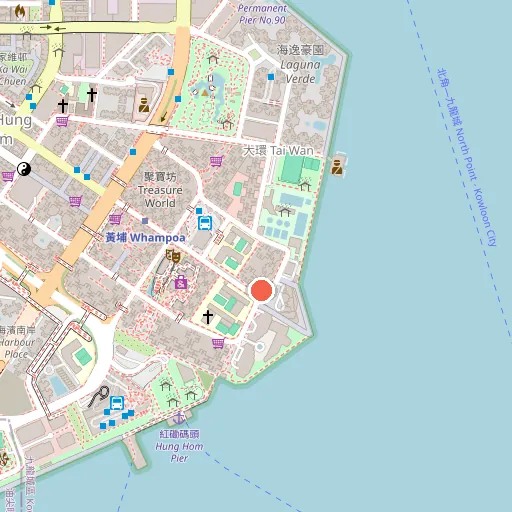Select the Hung Hom Pier label

pyautogui.click(x=179, y=446)
